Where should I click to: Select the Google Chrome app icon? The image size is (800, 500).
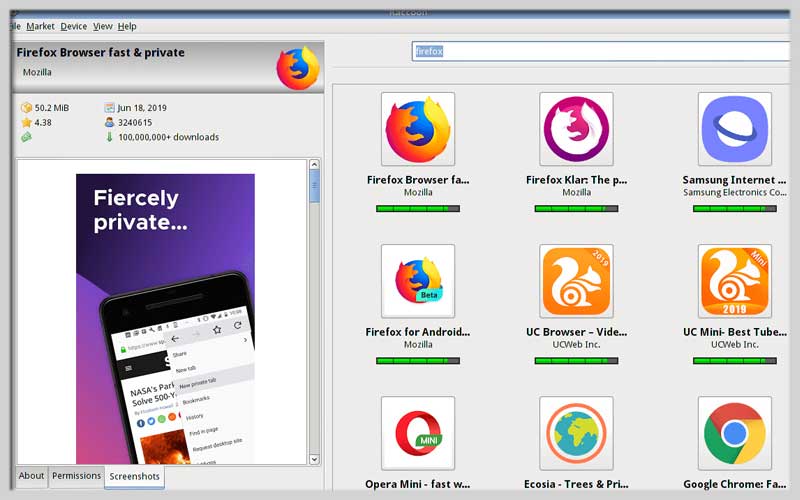735,433
